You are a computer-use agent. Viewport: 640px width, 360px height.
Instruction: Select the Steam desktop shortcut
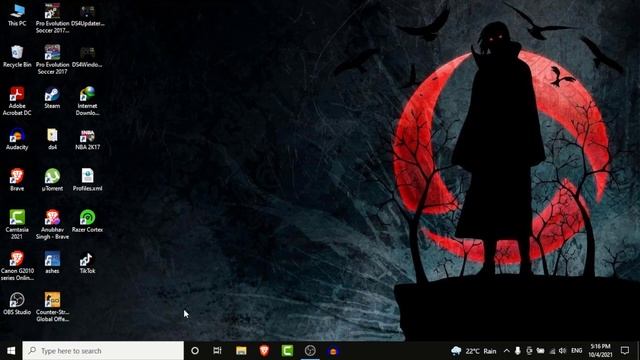(x=52, y=98)
